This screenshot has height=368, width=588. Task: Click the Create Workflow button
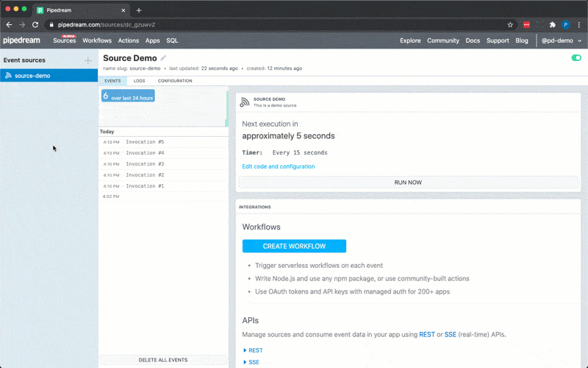pyautogui.click(x=294, y=246)
